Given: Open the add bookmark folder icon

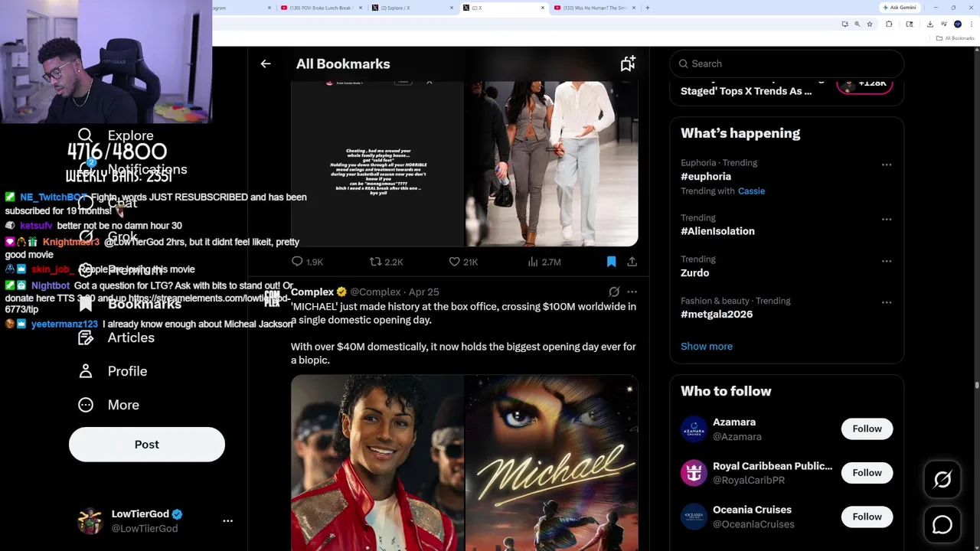Looking at the screenshot, I should pos(628,64).
